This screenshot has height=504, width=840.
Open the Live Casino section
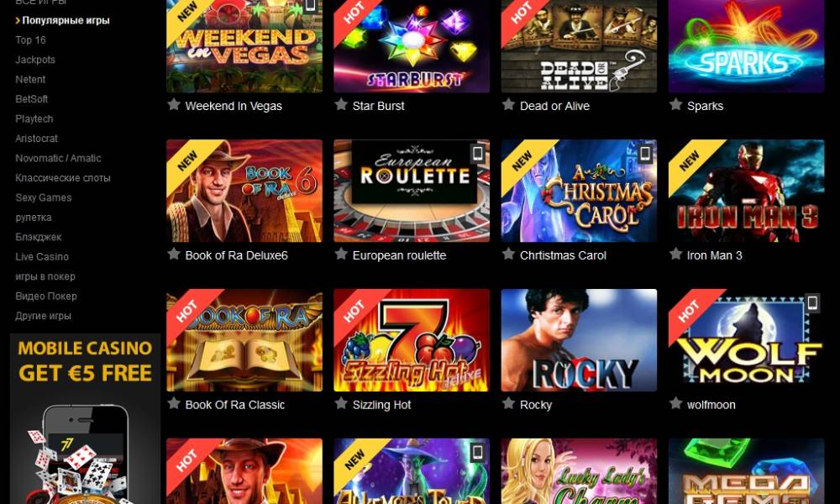(x=42, y=256)
